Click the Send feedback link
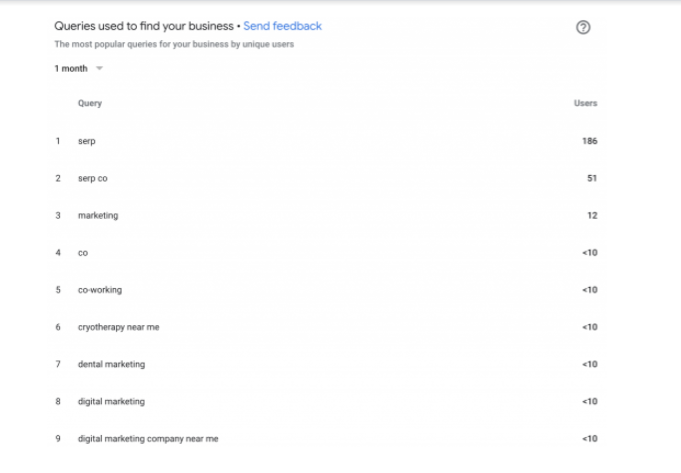 pos(282,26)
